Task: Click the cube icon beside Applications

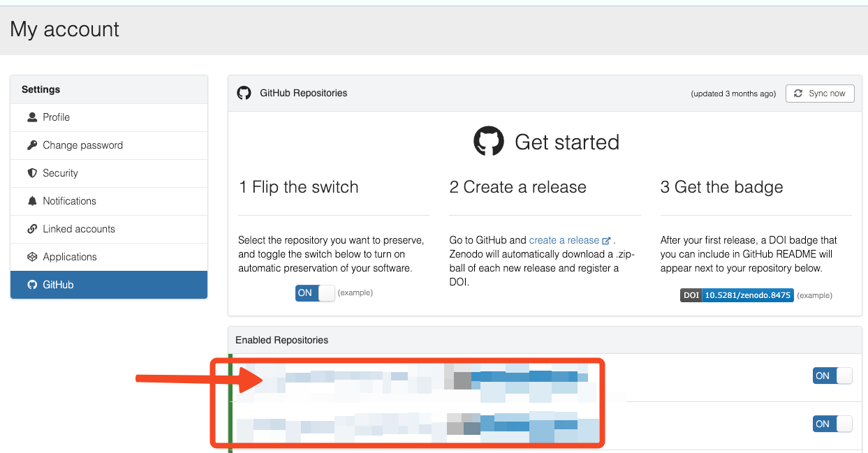Action: (x=32, y=257)
